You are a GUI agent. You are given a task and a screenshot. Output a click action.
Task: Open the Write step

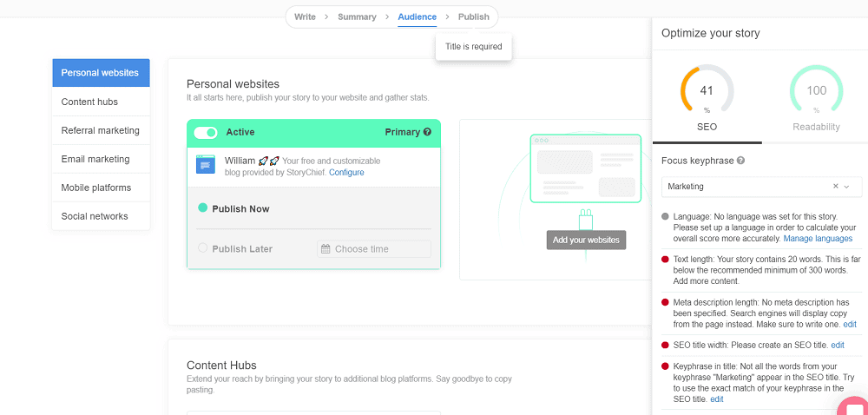tap(305, 16)
